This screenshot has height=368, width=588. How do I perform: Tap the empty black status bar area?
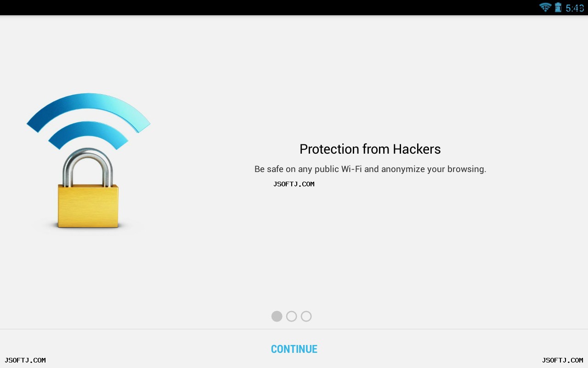tap(266, 7)
